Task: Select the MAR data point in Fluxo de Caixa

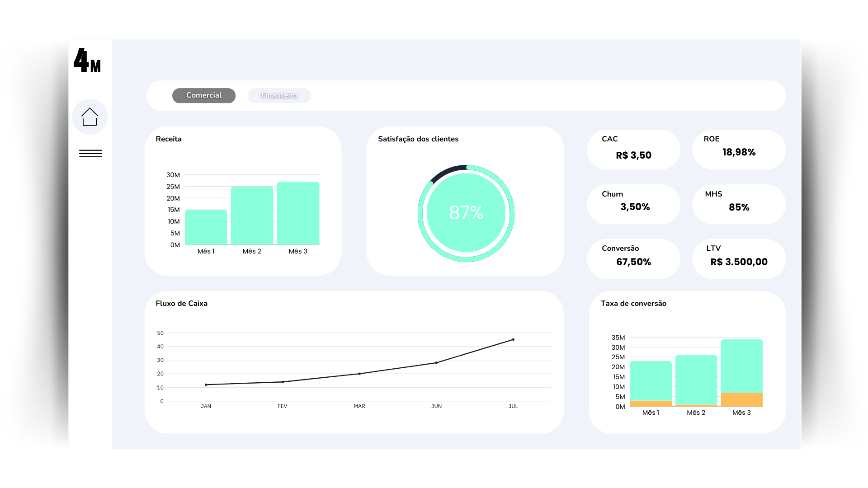Action: pyautogui.click(x=359, y=374)
